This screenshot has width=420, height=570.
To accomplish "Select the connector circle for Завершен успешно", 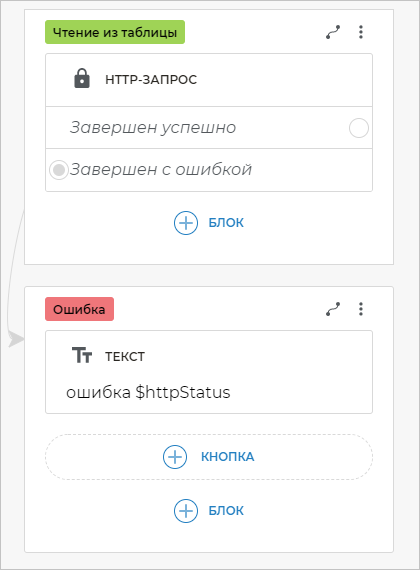I will point(359,128).
